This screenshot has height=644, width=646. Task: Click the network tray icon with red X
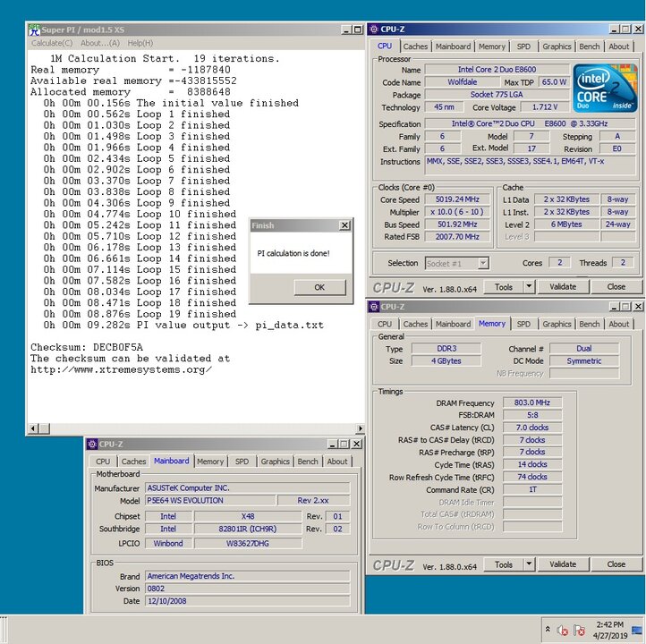[x=579, y=630]
